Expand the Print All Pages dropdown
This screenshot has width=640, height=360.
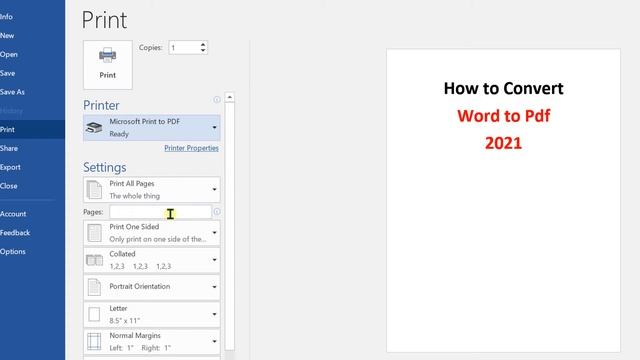[x=151, y=189]
